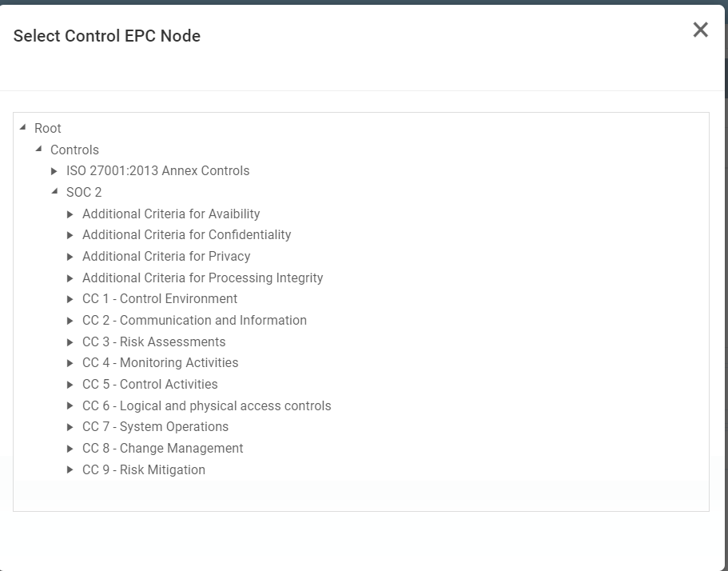The width and height of the screenshot is (728, 571).
Task: Choose the SOC 2 node label
Action: tap(84, 192)
